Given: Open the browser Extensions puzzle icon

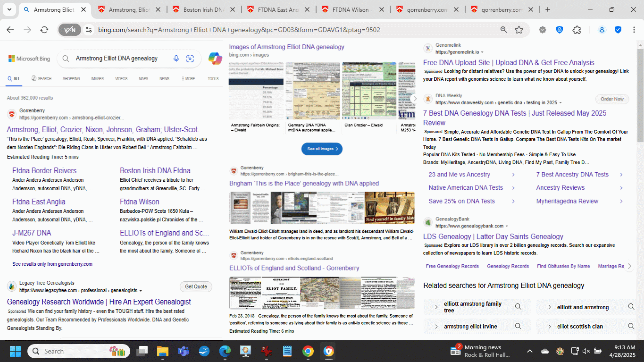Looking at the screenshot, I should [577, 30].
